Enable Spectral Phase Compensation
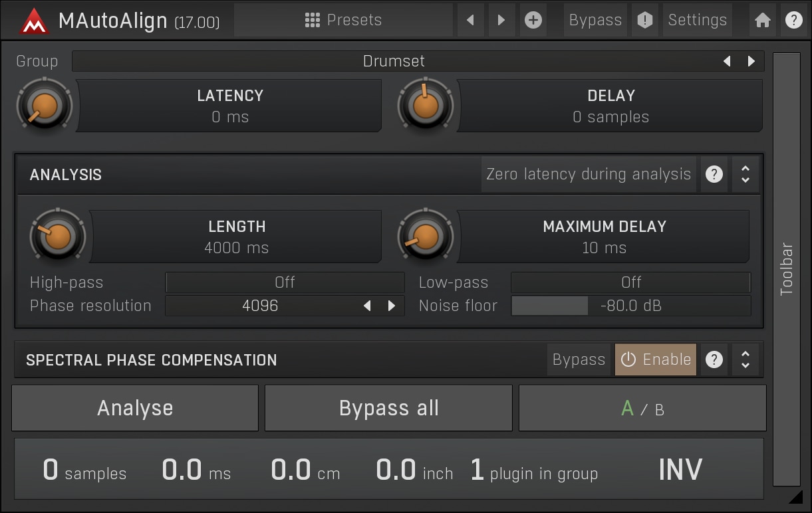Image resolution: width=812 pixels, height=513 pixels. click(655, 359)
